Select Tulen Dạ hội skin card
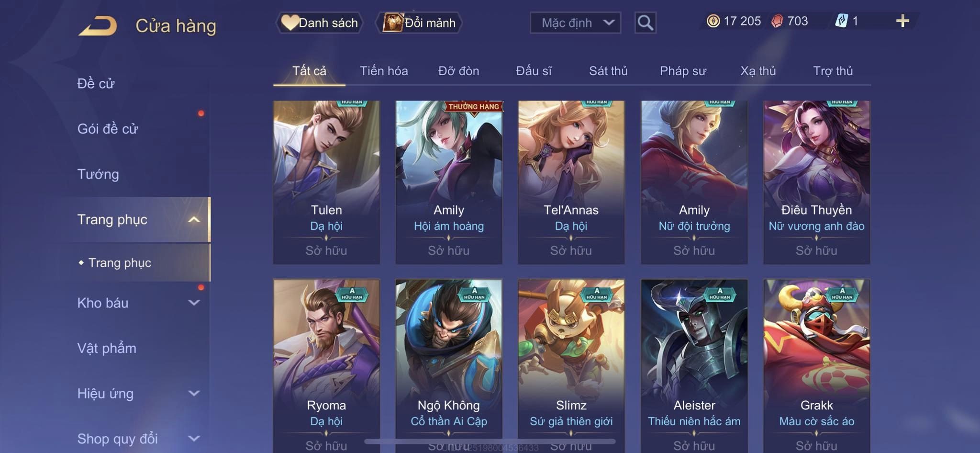980x453 pixels. [326, 182]
